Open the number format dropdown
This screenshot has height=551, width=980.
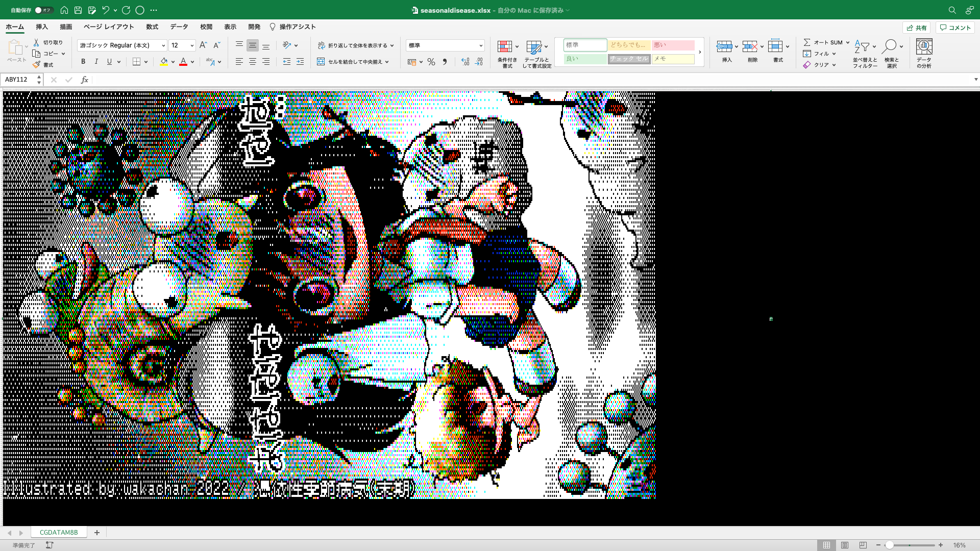(x=481, y=45)
